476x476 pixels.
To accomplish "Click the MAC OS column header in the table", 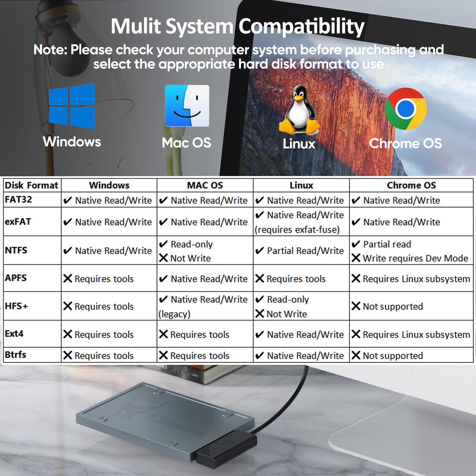I will (205, 185).
